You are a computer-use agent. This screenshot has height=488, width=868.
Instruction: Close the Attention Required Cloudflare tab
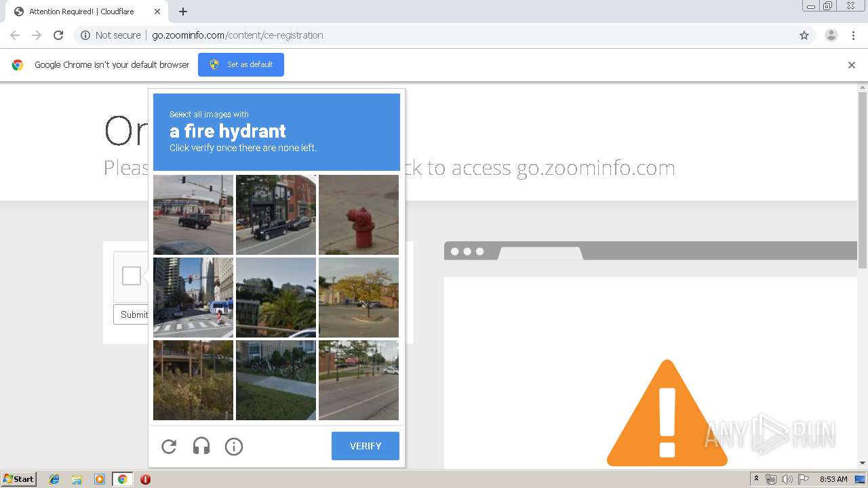tap(157, 12)
